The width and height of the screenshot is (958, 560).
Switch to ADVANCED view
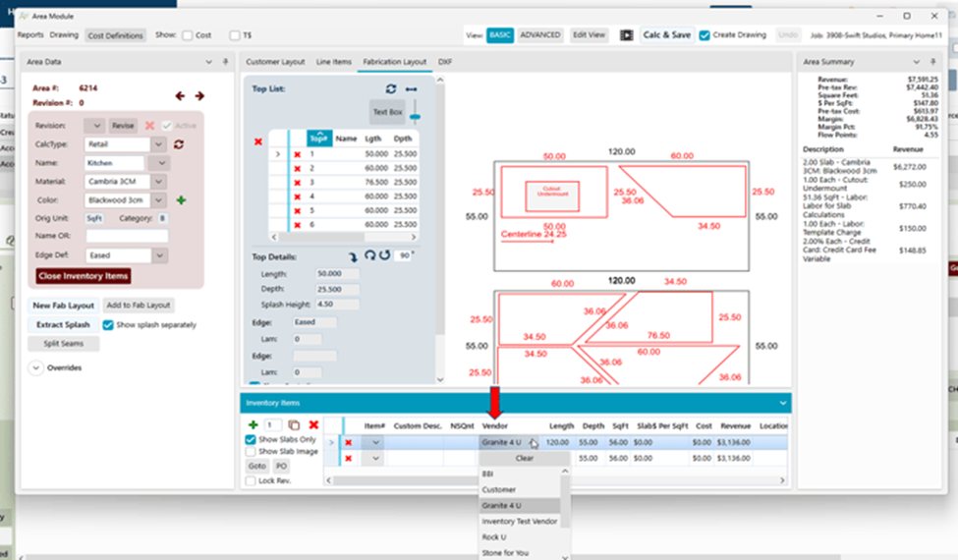(540, 34)
